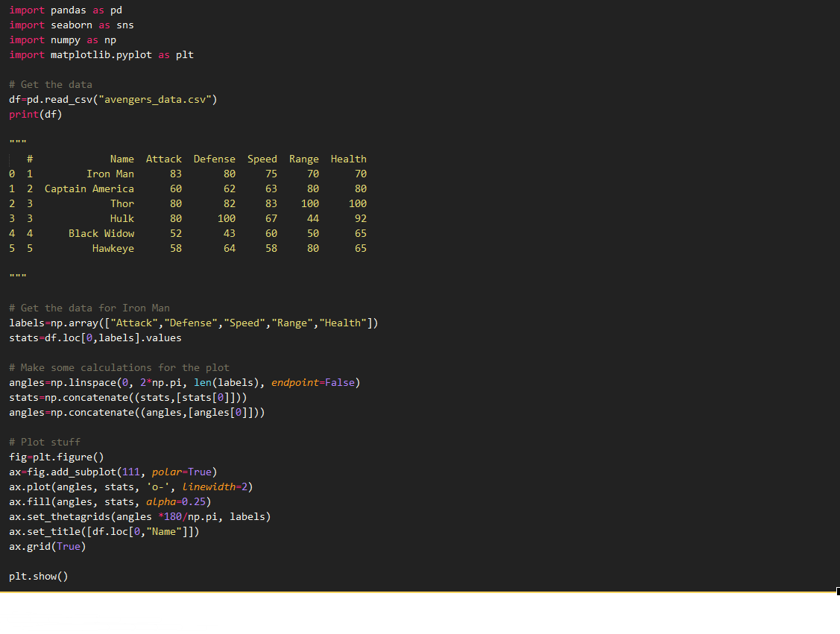Click '# Make some calculations' comment
This screenshot has height=634, width=840.
[119, 368]
